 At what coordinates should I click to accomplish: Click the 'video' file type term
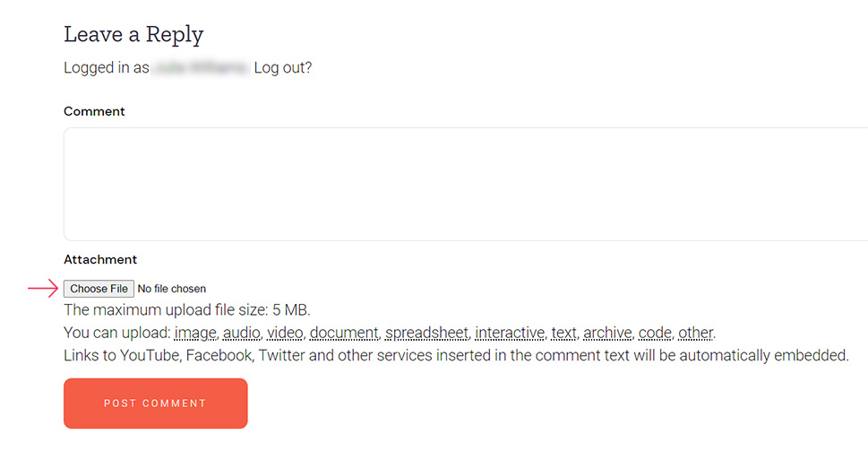coord(286,333)
